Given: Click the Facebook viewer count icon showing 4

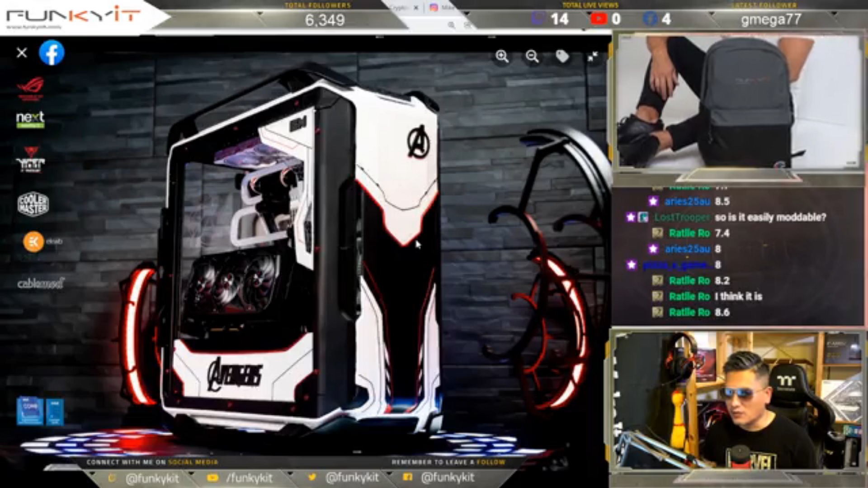Looking at the screenshot, I should tap(650, 19).
